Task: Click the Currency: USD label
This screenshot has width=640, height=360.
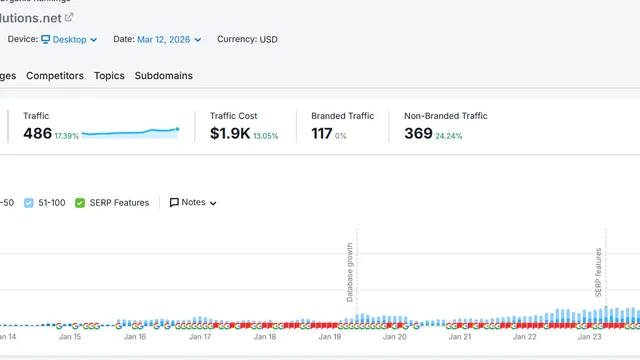Action: [247, 39]
